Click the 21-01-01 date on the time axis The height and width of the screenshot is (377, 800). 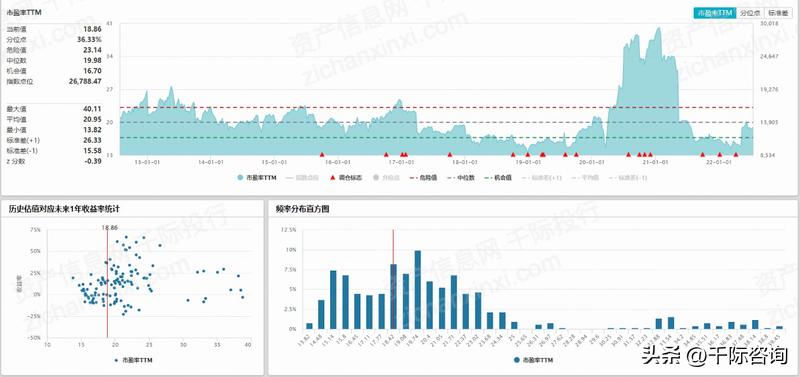pos(655,162)
